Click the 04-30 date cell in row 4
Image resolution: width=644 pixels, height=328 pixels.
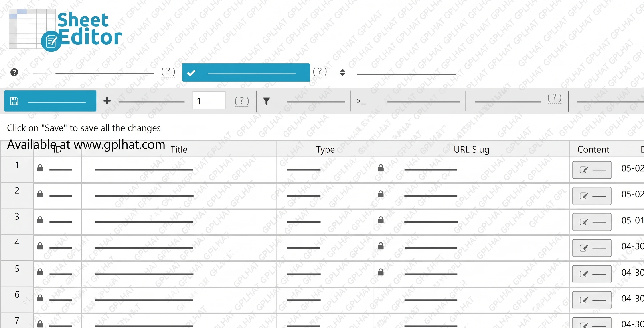point(632,246)
